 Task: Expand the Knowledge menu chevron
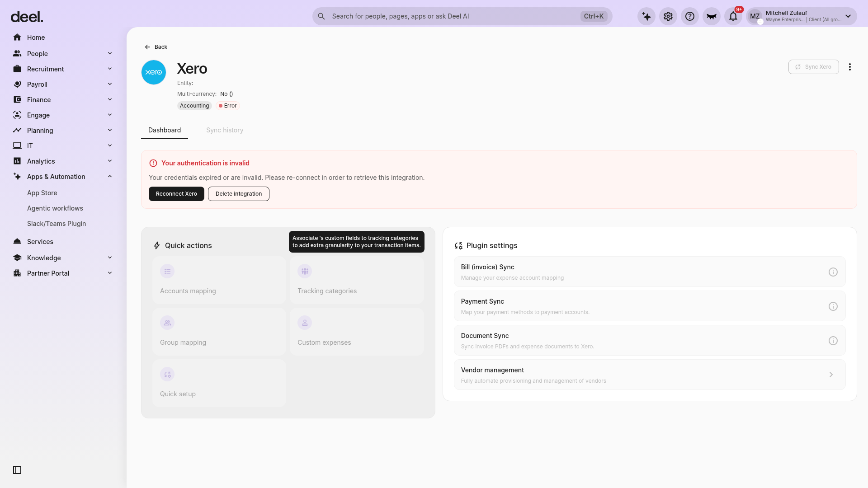point(110,258)
